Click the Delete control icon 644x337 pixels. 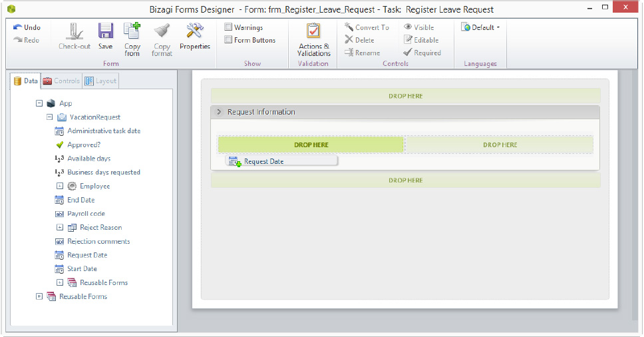point(349,39)
